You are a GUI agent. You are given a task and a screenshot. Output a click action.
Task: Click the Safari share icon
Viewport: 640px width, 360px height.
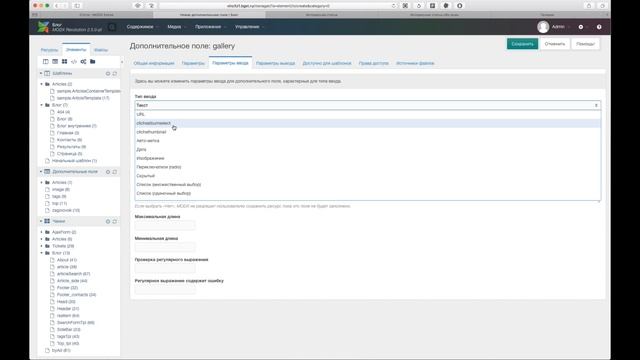click(x=589, y=6)
